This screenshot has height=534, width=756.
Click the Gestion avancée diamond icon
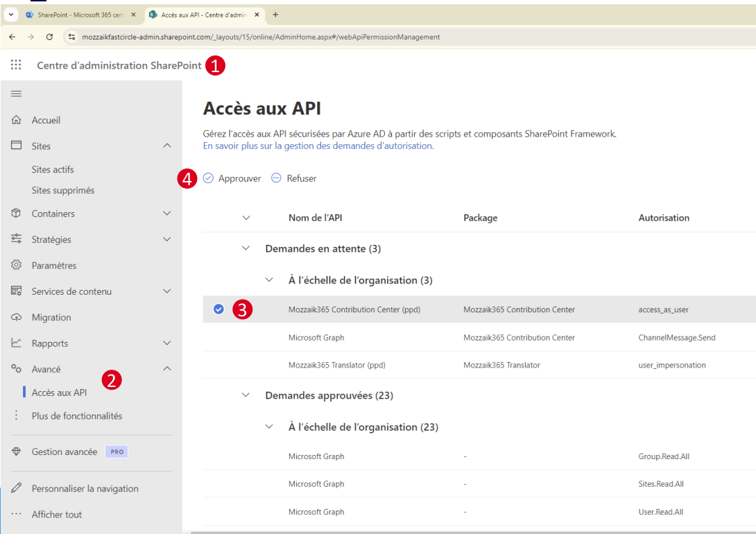click(17, 451)
